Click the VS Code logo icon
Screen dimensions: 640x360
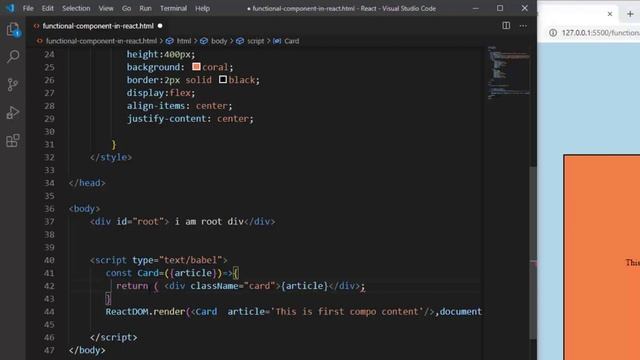10,8
